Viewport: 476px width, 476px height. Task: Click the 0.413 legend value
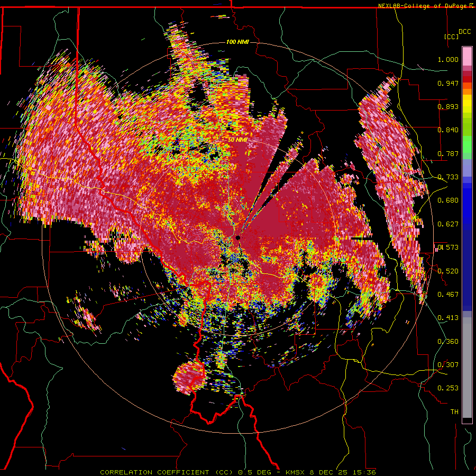point(448,318)
